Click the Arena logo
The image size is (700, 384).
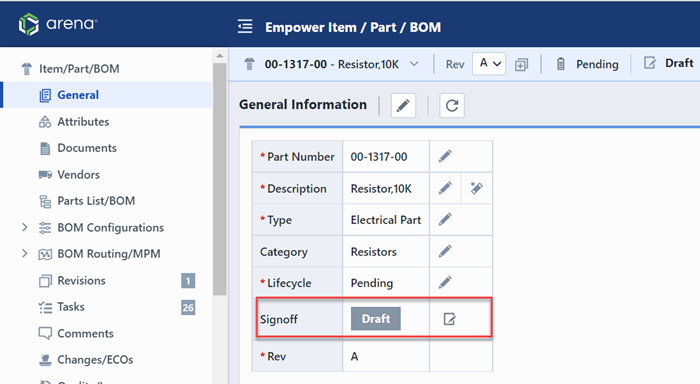[x=58, y=24]
